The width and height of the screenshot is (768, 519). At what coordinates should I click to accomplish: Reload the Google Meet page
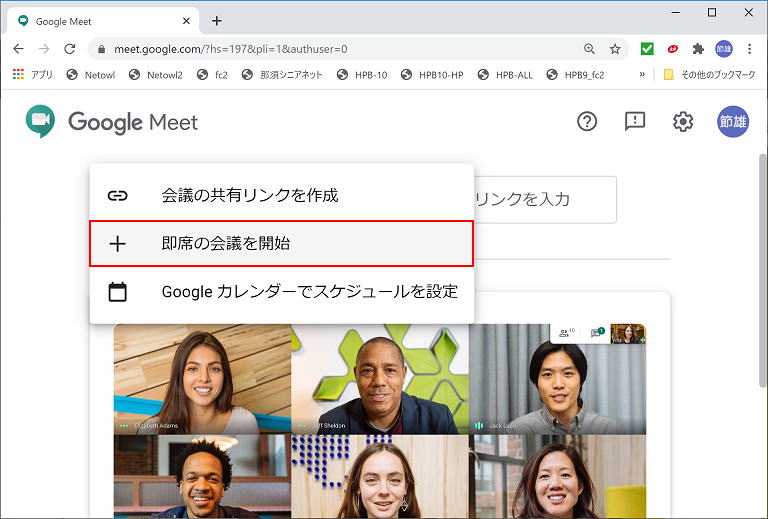[x=70, y=48]
